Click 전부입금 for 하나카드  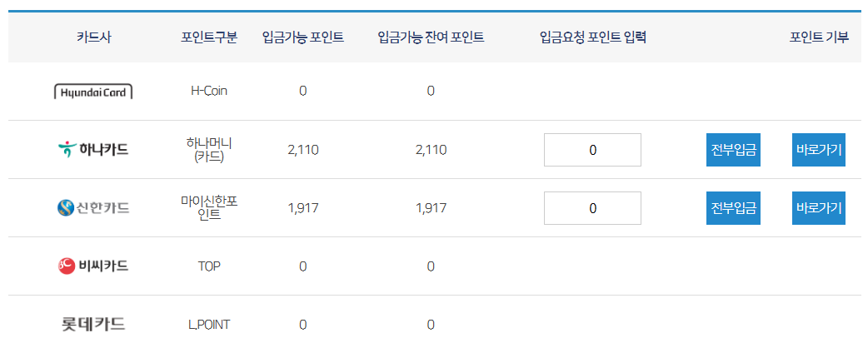point(734,150)
